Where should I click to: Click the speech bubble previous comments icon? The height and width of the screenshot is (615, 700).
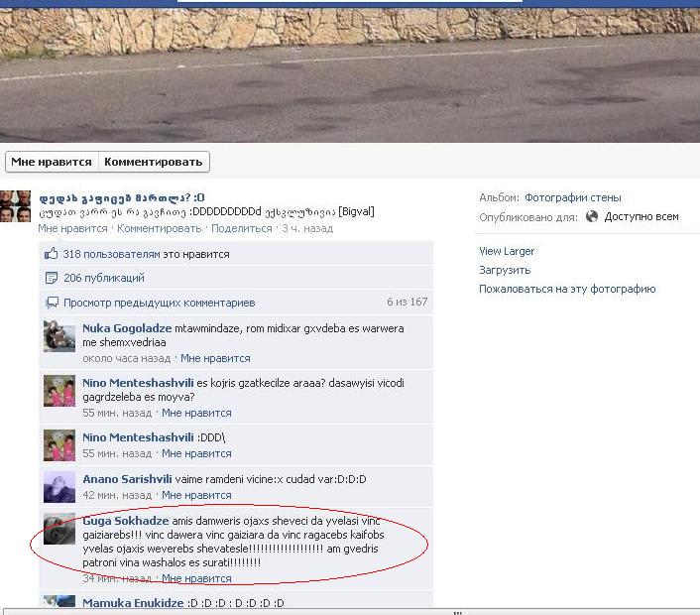click(53, 303)
